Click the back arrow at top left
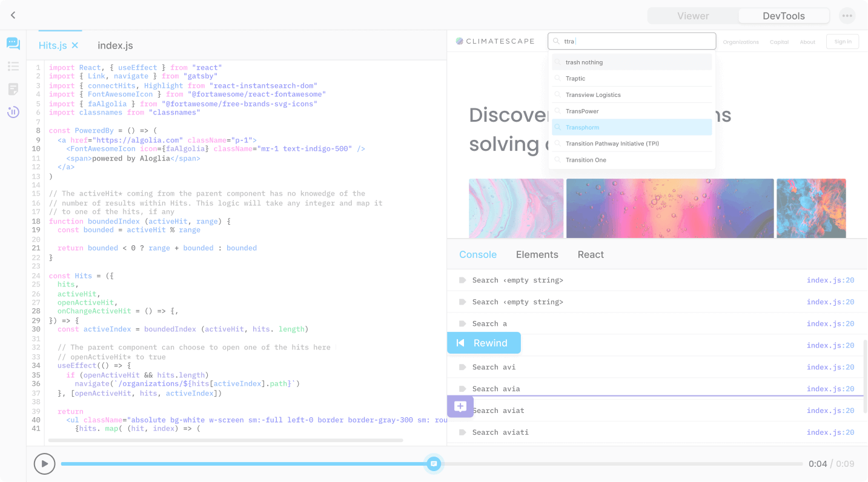This screenshot has height=482, width=868. tap(13, 15)
